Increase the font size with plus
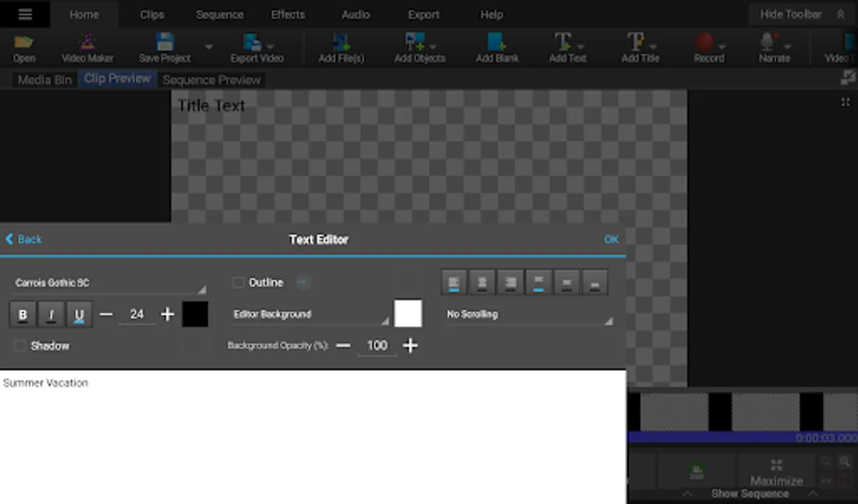Viewport: 858px width, 504px height. [167, 314]
